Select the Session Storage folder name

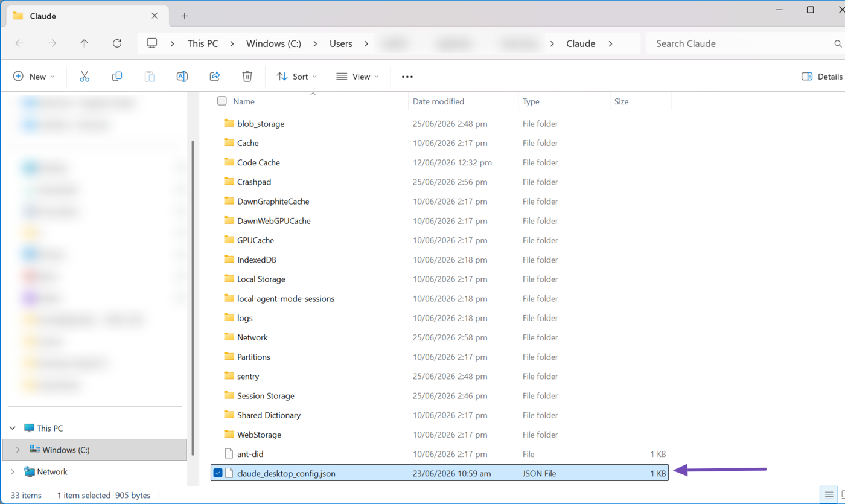(x=266, y=396)
